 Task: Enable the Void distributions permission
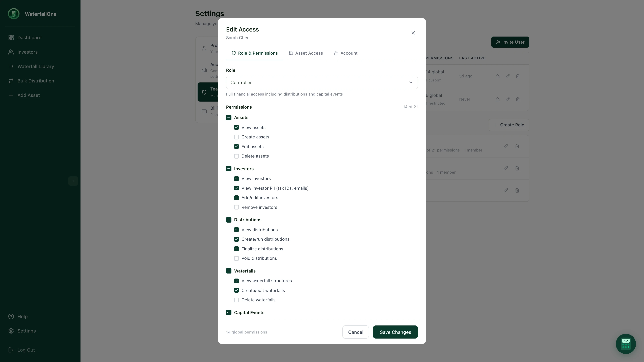(236, 258)
